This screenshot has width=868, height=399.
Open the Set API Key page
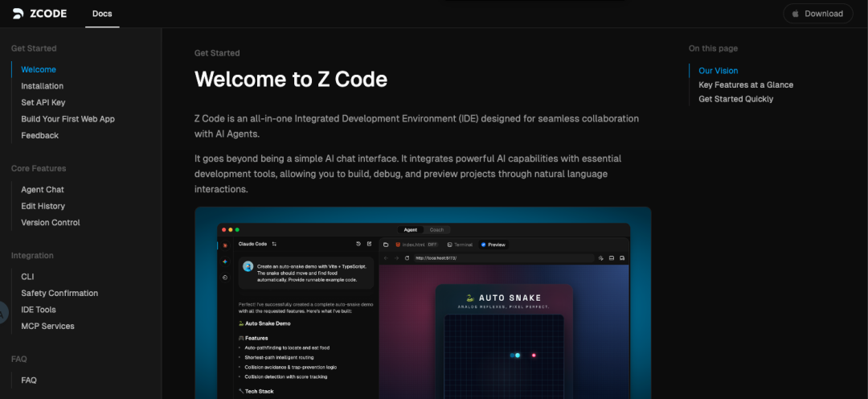point(43,102)
